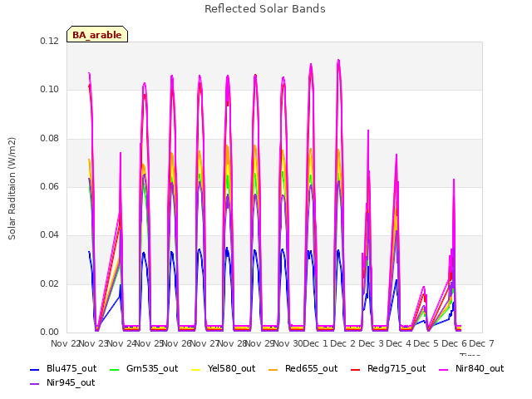Click the Dec 5 x-axis date label
The image size is (532, 399).
tap(426, 343)
